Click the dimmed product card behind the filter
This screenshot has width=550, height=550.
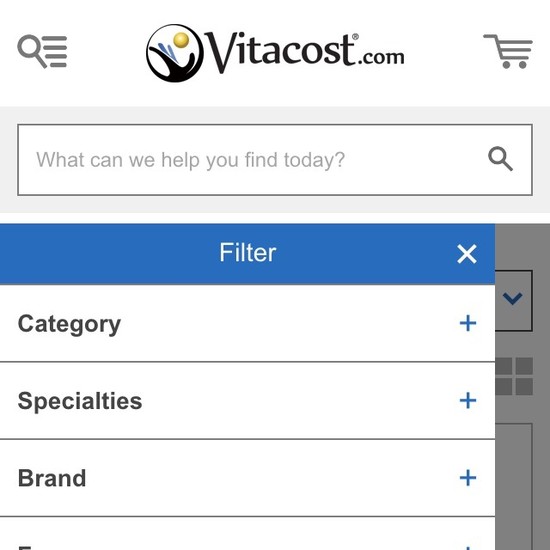point(514,487)
